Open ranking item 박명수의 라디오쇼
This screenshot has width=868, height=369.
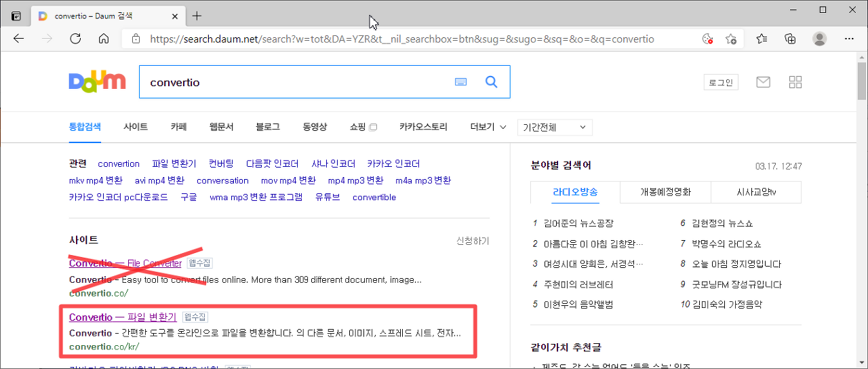(726, 244)
